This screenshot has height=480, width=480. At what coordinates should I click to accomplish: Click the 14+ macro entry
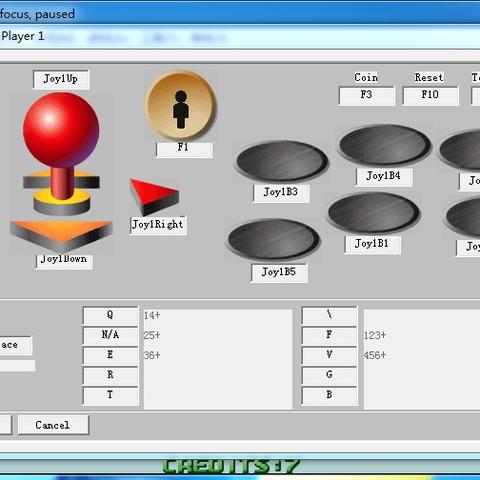[x=152, y=315]
